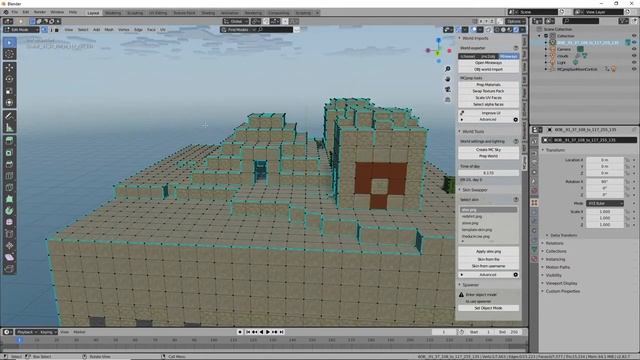Adjust the Time of day slider value
This screenshot has height=360, width=640.
tap(489, 173)
